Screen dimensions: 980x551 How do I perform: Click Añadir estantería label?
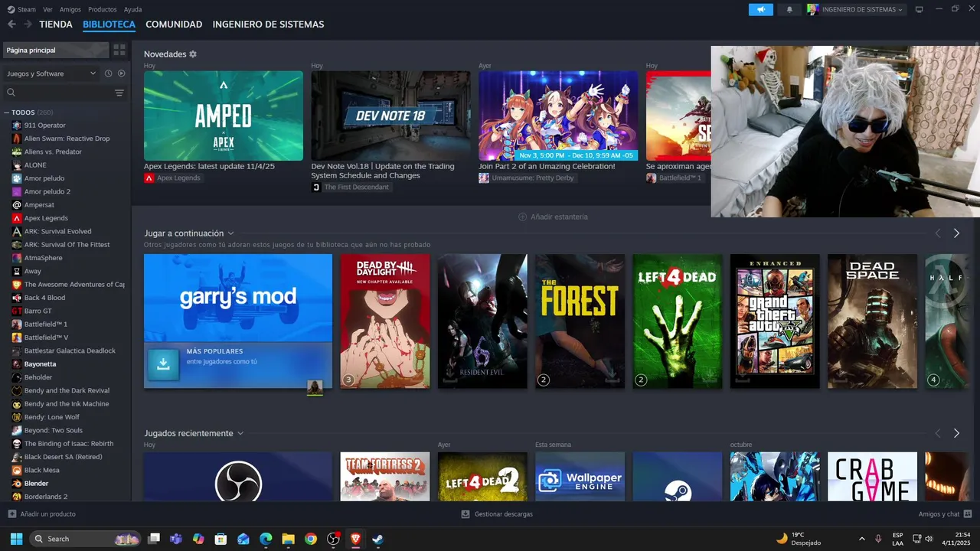tap(559, 217)
